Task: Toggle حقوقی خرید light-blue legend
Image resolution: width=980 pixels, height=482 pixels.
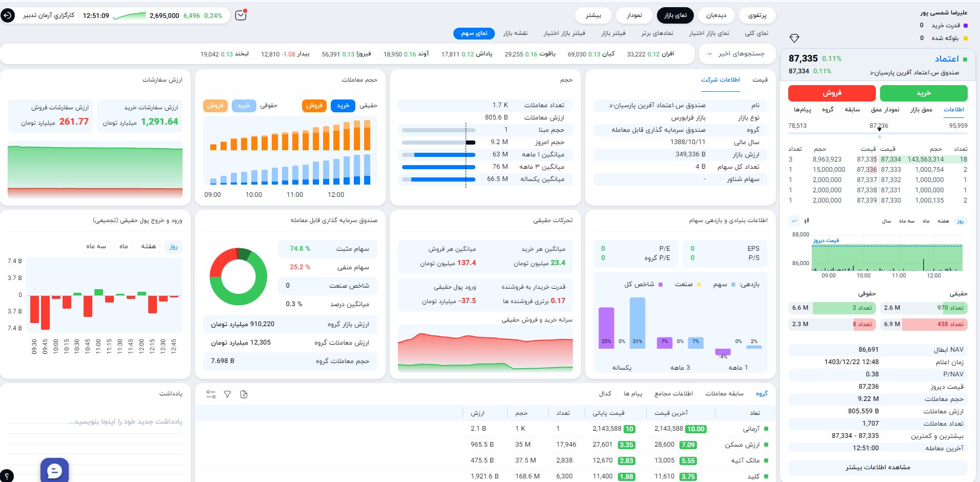Action: (244, 106)
